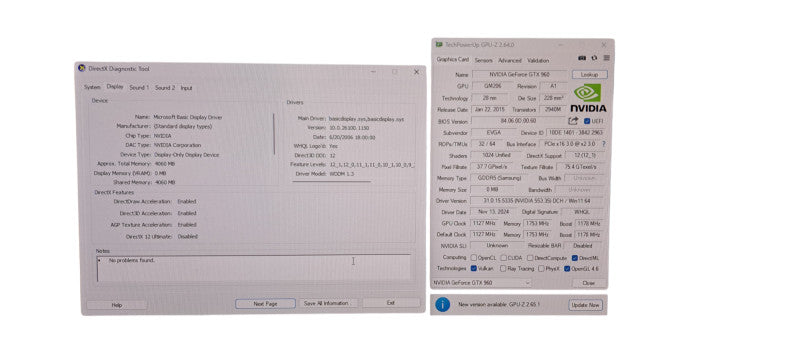This screenshot has height=360, width=800.
Task: Click the Exit button in DirectX tool
Action: [x=390, y=302]
